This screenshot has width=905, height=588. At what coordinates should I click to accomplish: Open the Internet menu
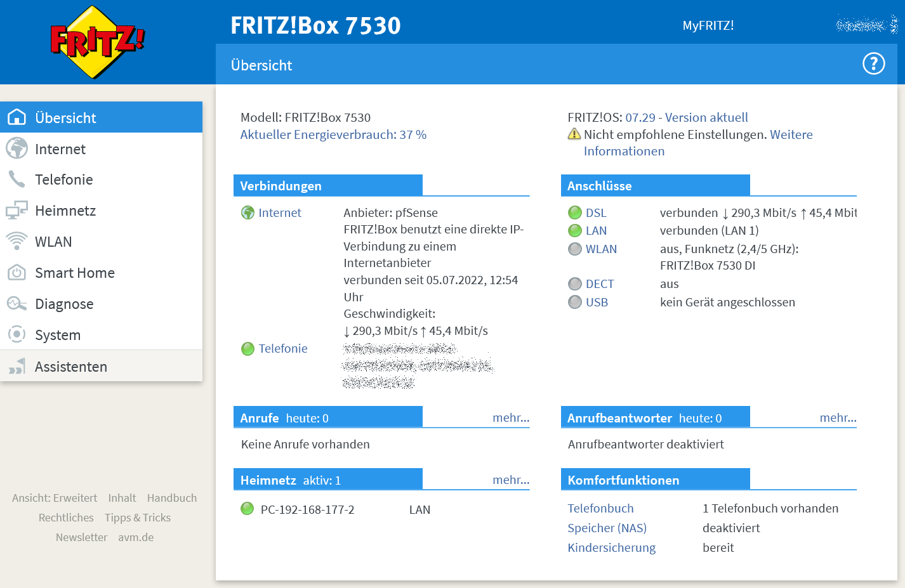[102, 148]
